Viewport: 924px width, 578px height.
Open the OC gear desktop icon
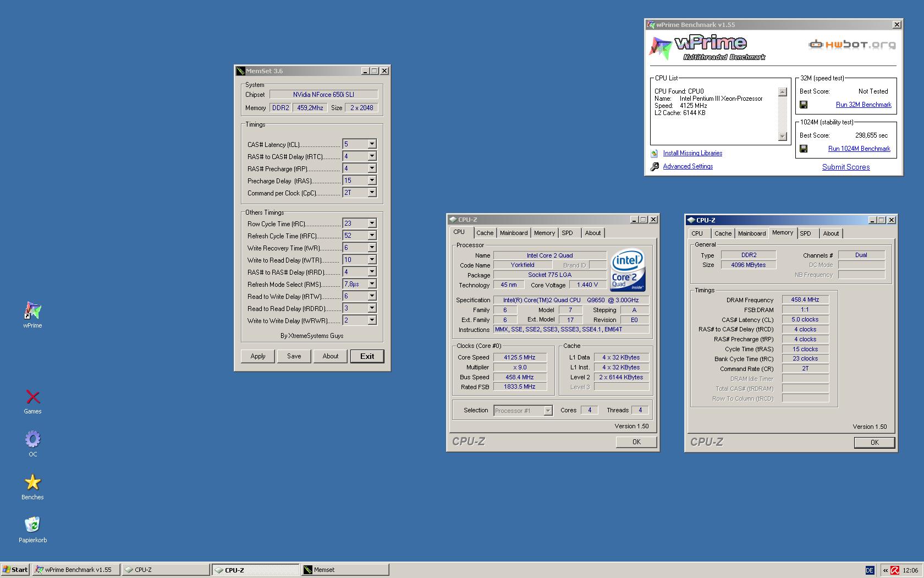point(32,439)
